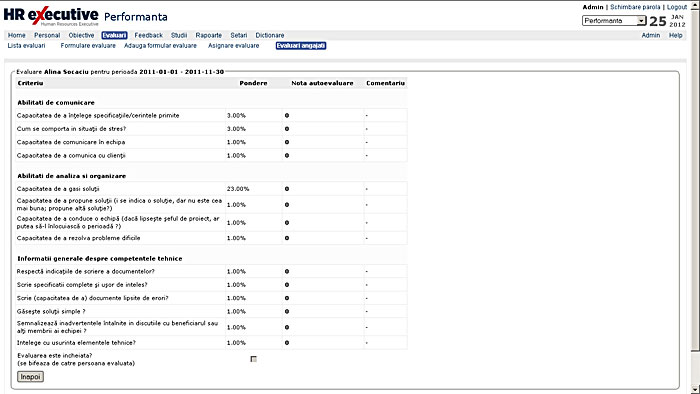Open the Rapoarte menu

[x=208, y=35]
